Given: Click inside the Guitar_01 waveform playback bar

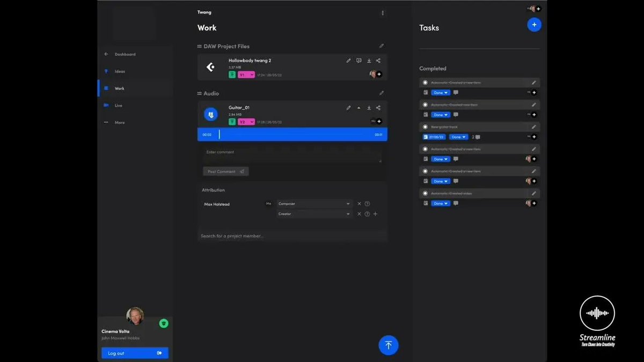Looking at the screenshot, I should coord(292,134).
